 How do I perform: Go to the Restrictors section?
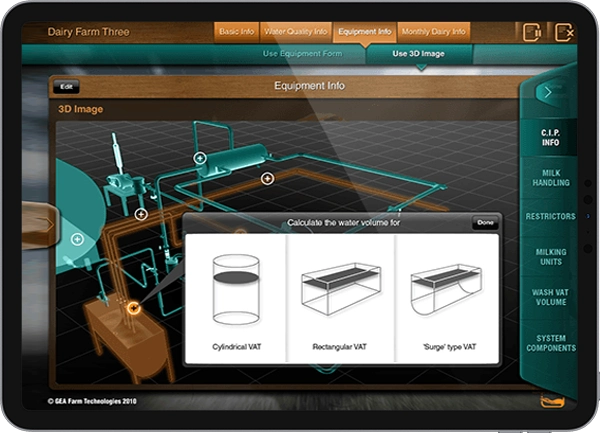pyautogui.click(x=550, y=217)
